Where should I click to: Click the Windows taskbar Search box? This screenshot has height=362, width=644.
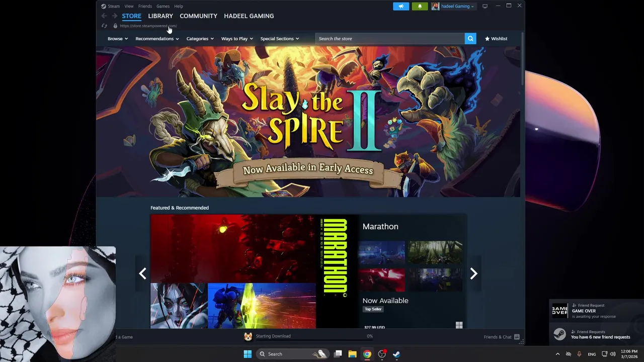[x=292, y=354]
